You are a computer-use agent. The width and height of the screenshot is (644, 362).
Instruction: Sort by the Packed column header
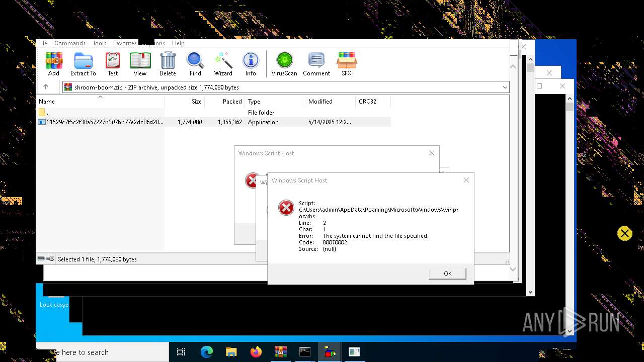point(225,102)
